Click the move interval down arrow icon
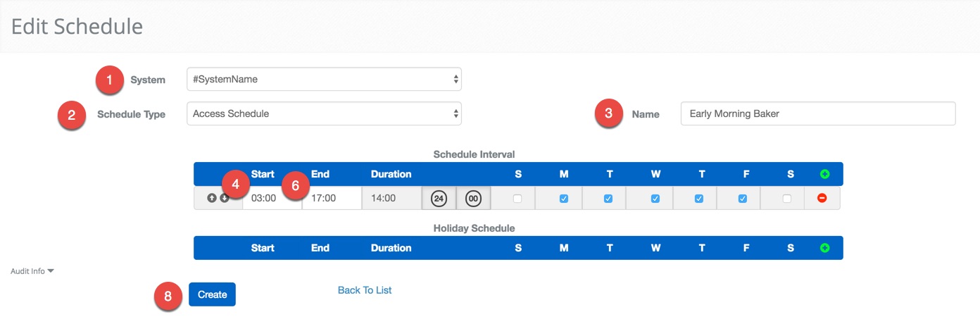Image resolution: width=980 pixels, height=336 pixels. pyautogui.click(x=224, y=198)
